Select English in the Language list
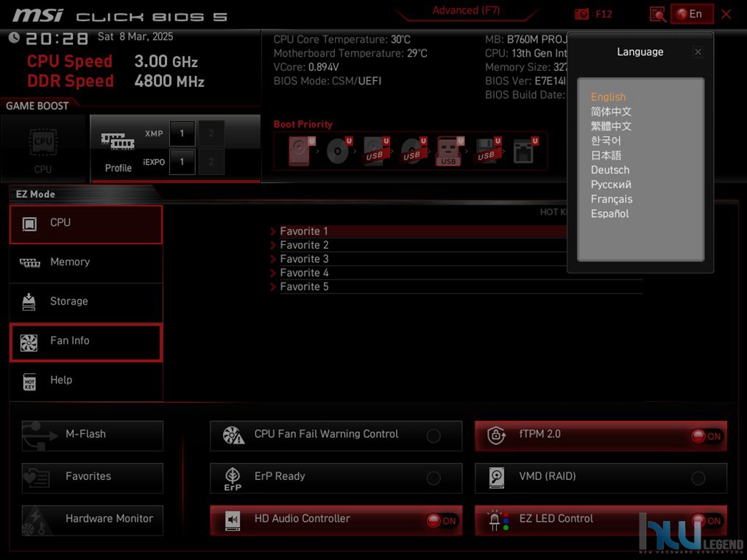The image size is (747, 560). (x=608, y=96)
